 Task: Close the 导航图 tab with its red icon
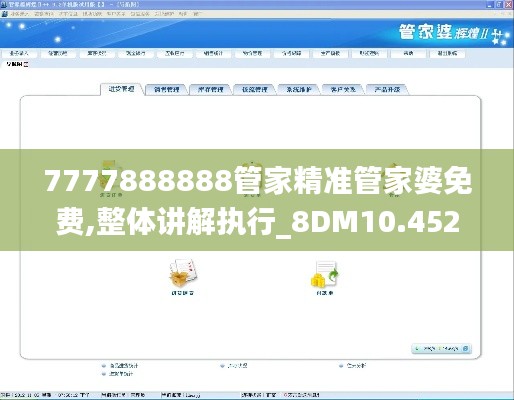coord(26,64)
